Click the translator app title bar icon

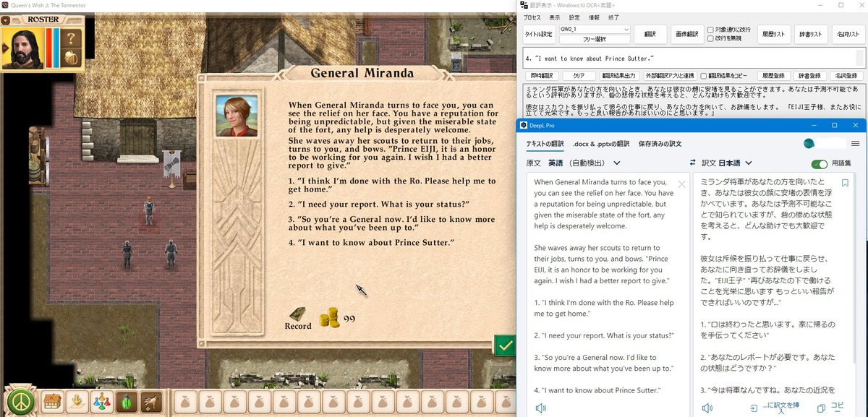pos(524,5)
